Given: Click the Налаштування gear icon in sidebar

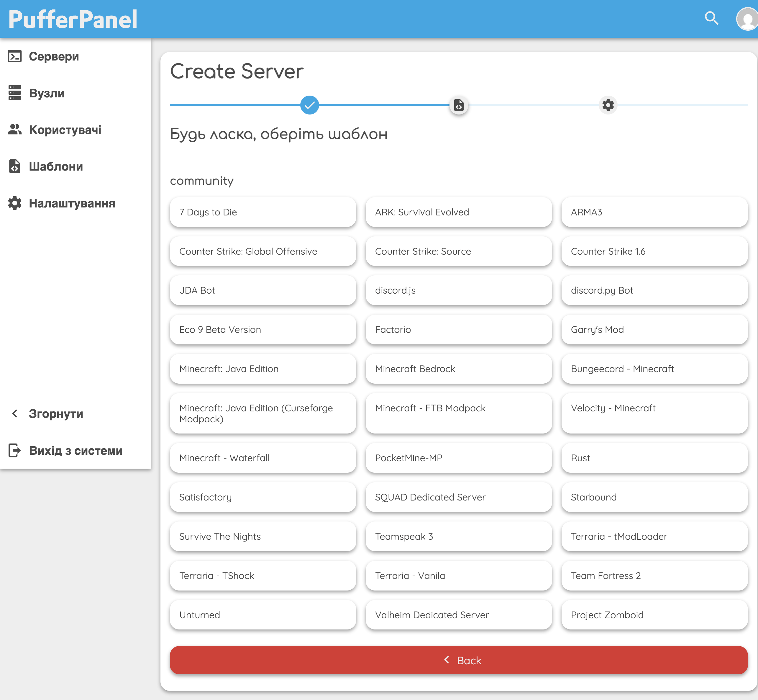Looking at the screenshot, I should click(15, 203).
